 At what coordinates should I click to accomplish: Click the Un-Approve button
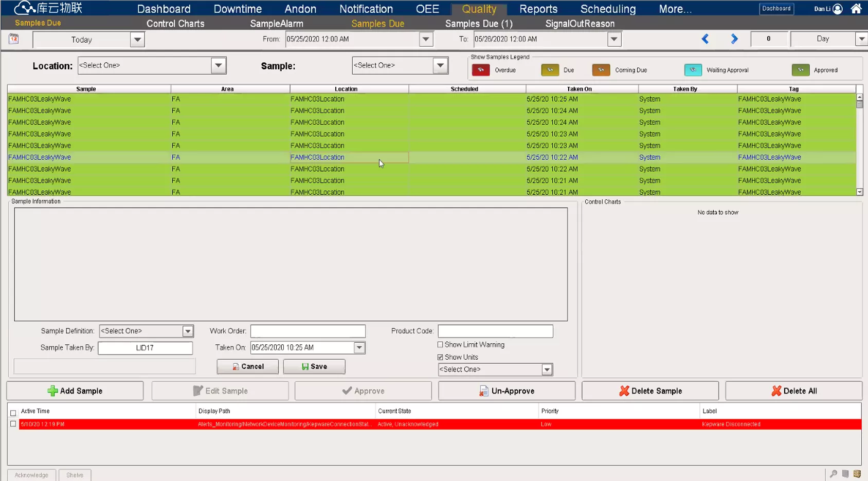point(507,391)
